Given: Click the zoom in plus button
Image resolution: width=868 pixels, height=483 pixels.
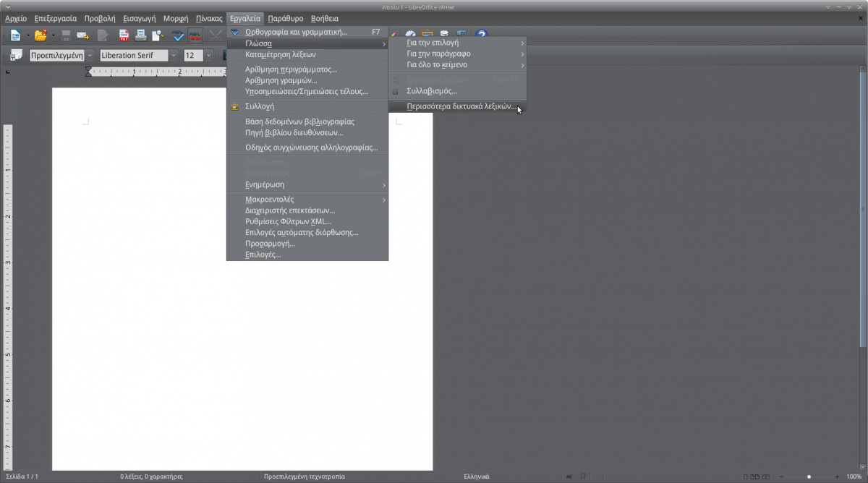Looking at the screenshot, I should coord(837,476).
